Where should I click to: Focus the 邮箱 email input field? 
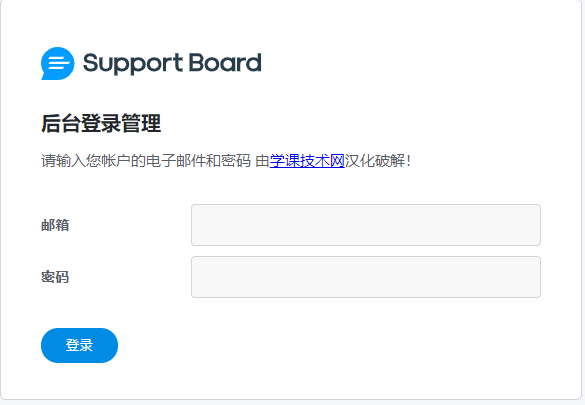tap(366, 225)
